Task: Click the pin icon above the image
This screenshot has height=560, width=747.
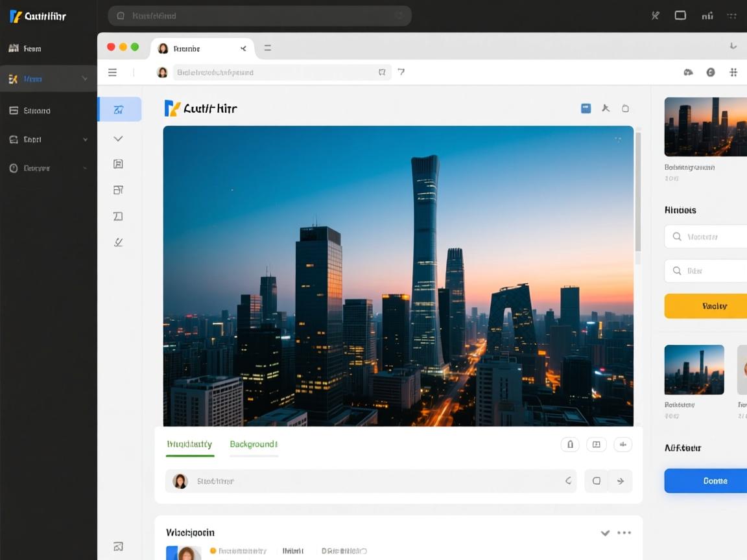Action: pyautogui.click(x=606, y=108)
